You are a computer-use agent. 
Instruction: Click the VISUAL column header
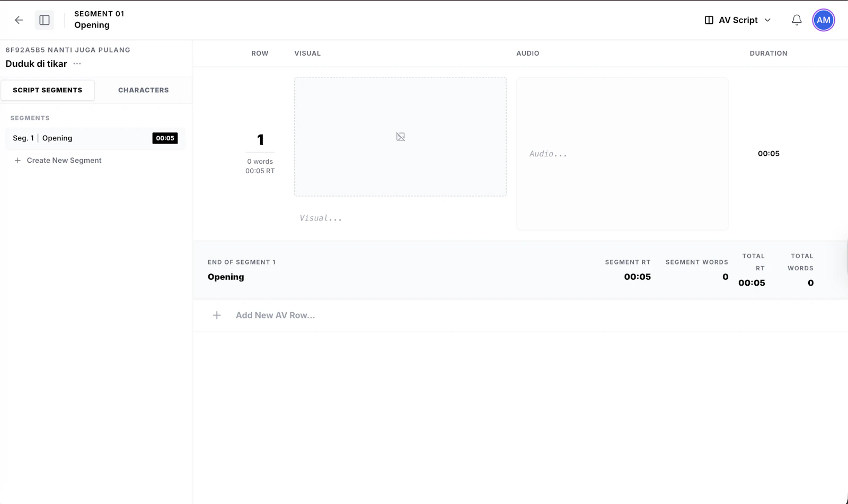point(307,54)
